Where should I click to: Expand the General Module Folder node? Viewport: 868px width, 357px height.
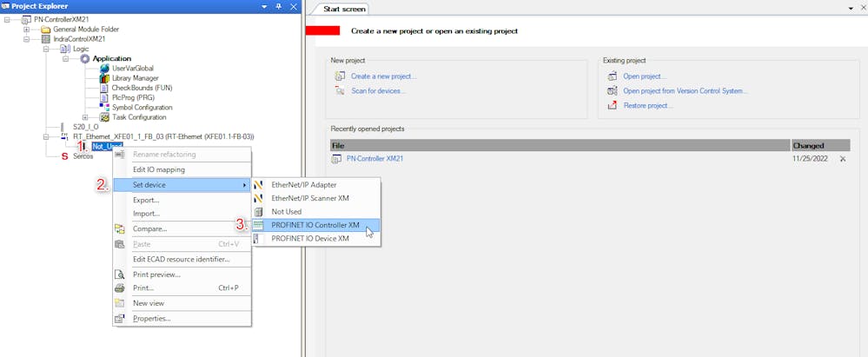click(x=26, y=30)
